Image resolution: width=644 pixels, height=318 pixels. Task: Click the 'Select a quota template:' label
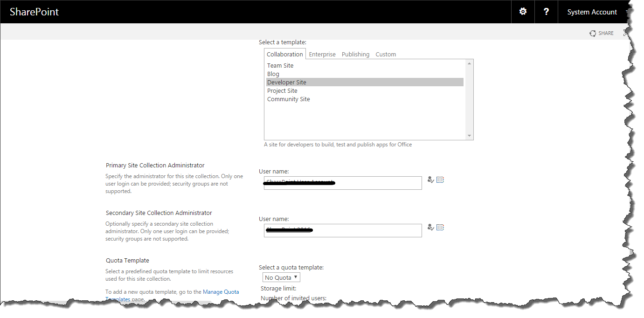click(291, 268)
